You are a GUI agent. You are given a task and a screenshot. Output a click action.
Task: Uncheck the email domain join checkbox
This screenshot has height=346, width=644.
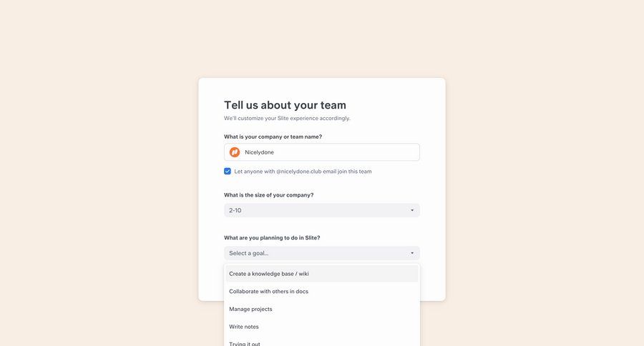pos(228,172)
